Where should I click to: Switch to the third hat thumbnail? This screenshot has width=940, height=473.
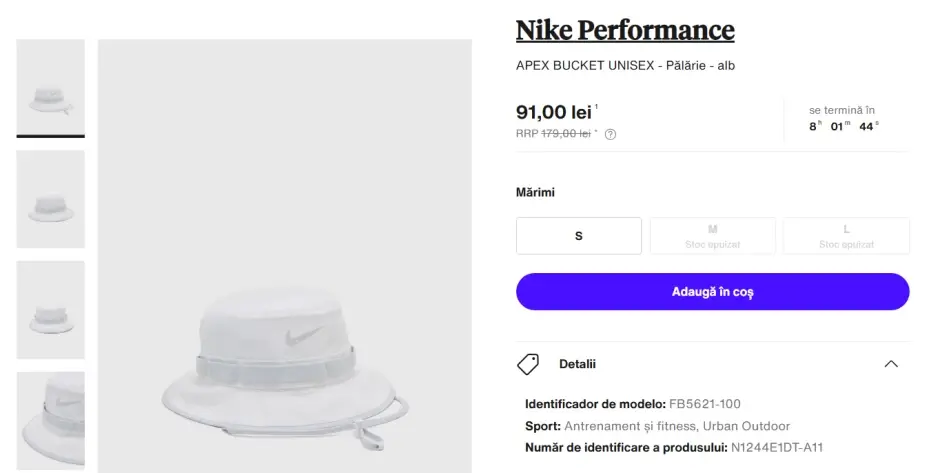click(51, 310)
